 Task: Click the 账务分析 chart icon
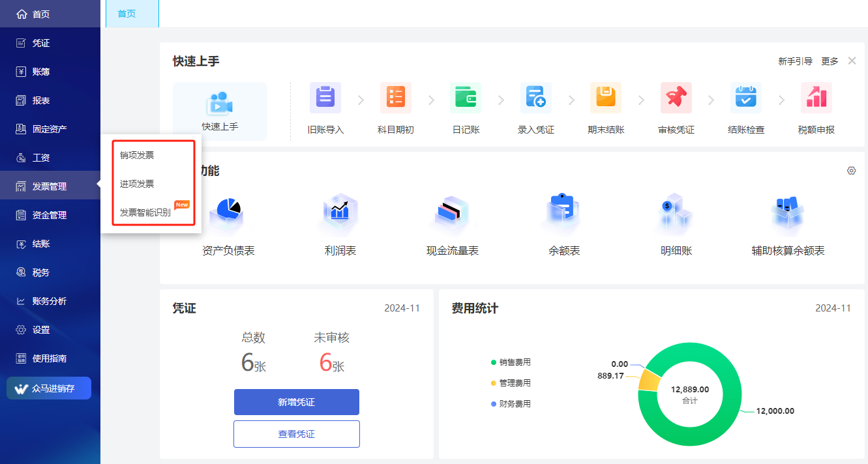pos(21,301)
